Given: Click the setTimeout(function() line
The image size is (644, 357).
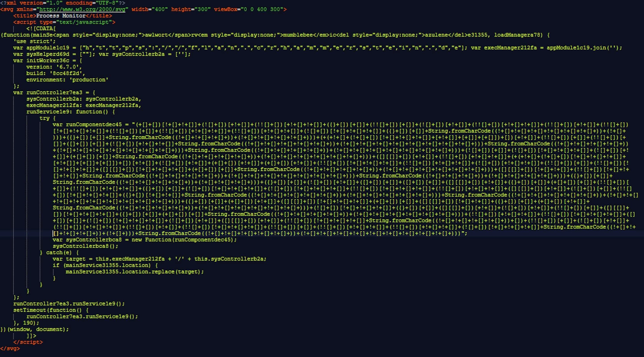Looking at the screenshot, I should [x=51, y=310].
